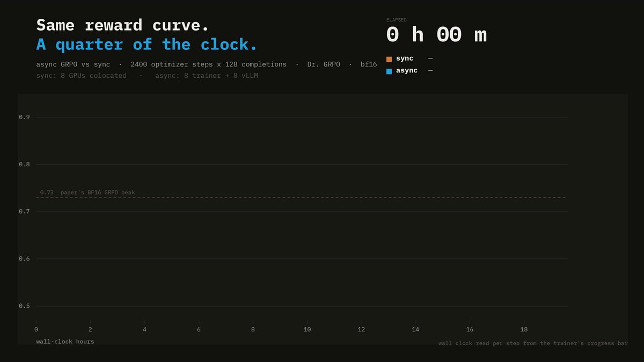644x362 pixels.
Task: Click the 'Dr. GRPO' subtitle text
Action: pos(324,64)
